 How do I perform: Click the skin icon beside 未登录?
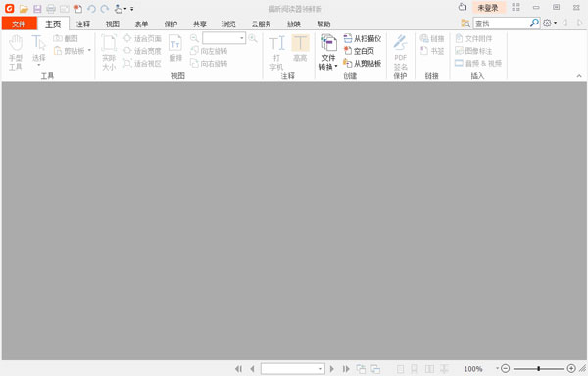click(463, 7)
